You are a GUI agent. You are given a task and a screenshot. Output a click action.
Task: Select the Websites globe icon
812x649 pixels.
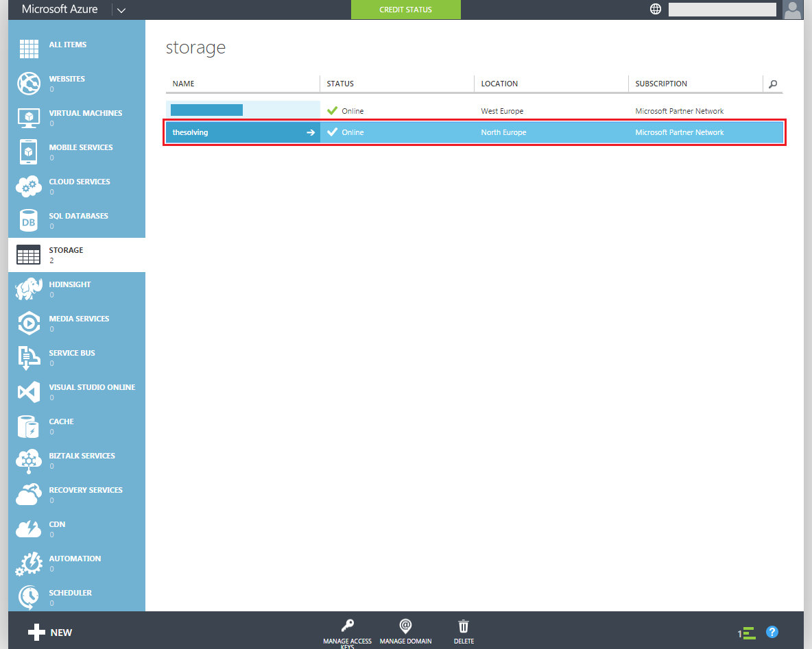pos(29,84)
